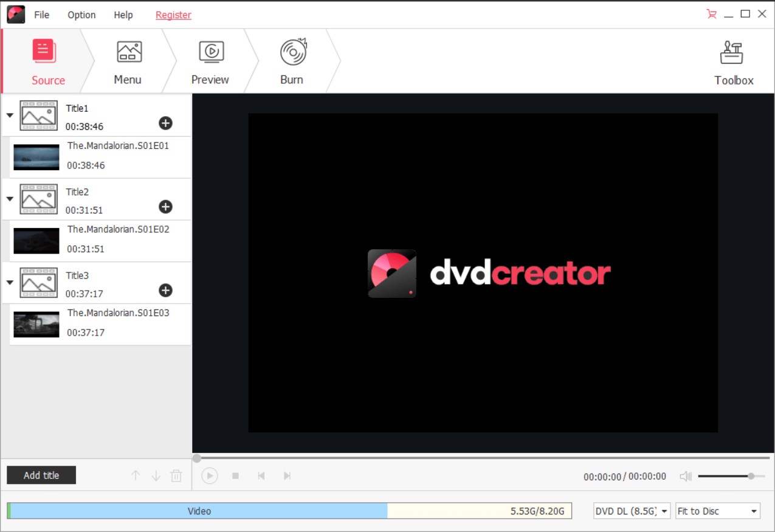Stop the video playback
Screen dimensions: 775x532
(235, 476)
